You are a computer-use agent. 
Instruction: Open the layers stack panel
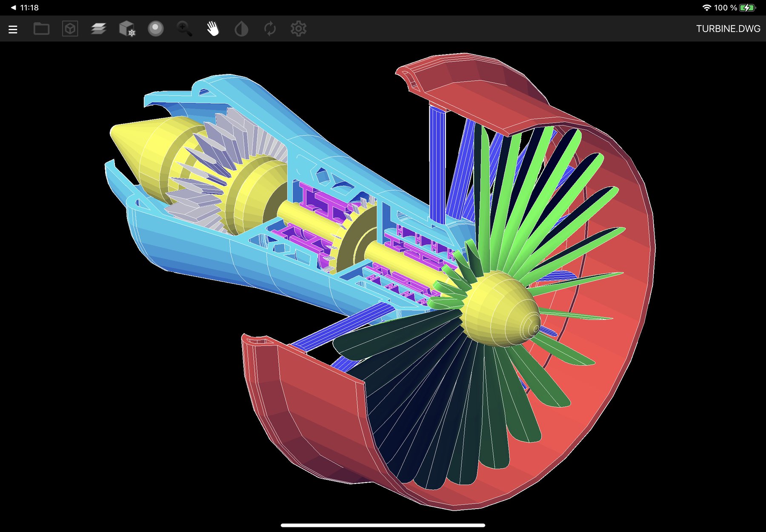(98, 29)
